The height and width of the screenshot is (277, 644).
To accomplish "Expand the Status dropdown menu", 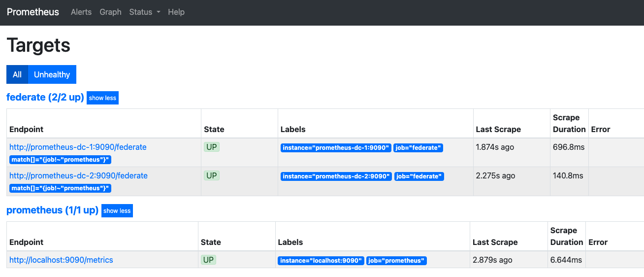I will click(x=145, y=12).
